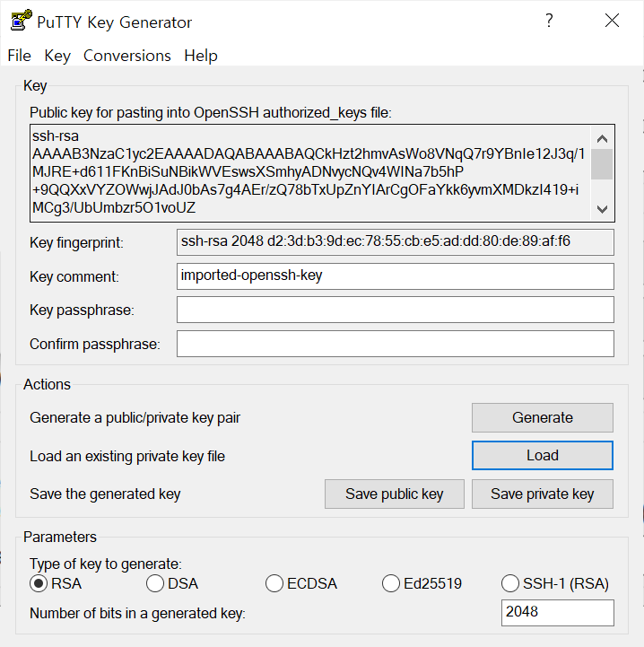Click Save public key button
The width and height of the screenshot is (644, 647).
coord(395,494)
